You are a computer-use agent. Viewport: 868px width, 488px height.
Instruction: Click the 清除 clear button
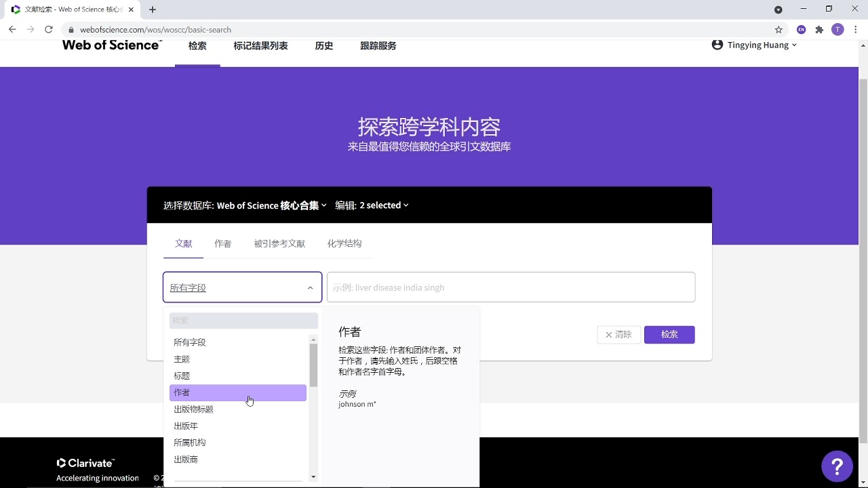coord(618,335)
